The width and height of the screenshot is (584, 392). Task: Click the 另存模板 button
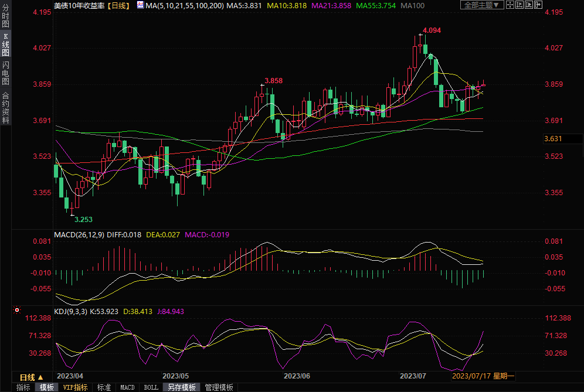[181, 387]
